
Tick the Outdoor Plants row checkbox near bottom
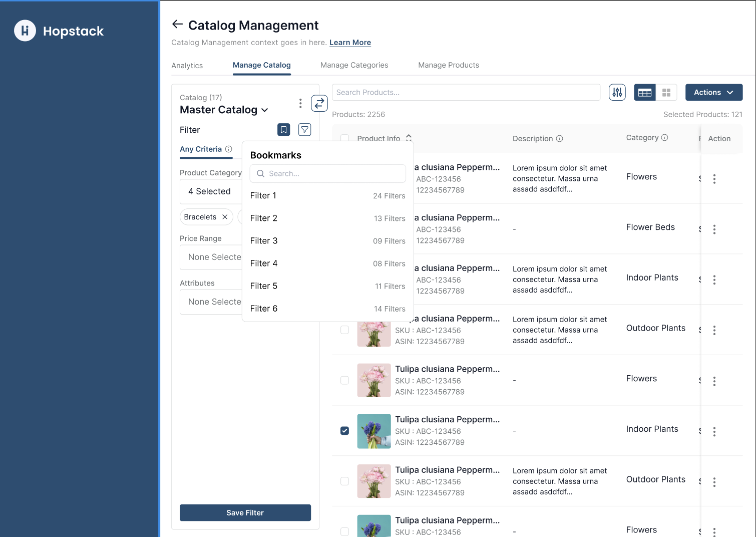(344, 481)
